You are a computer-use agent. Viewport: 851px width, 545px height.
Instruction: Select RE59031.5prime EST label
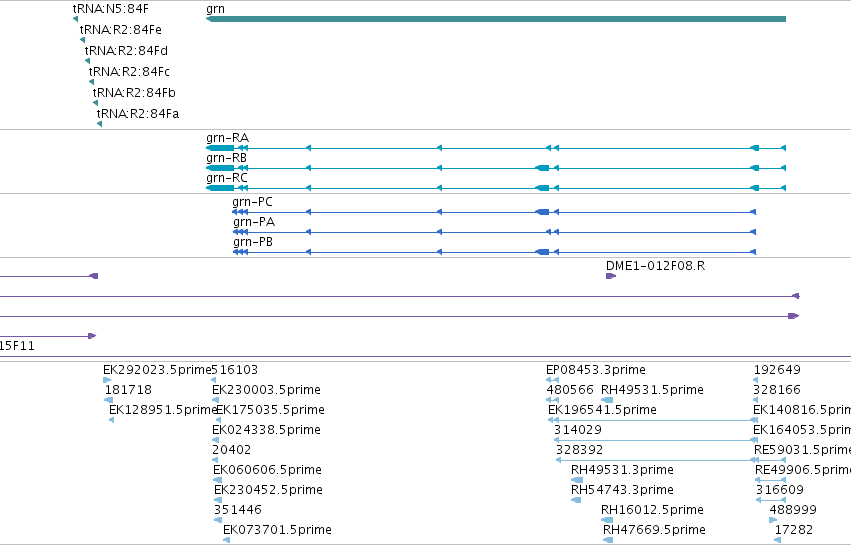pos(803,450)
